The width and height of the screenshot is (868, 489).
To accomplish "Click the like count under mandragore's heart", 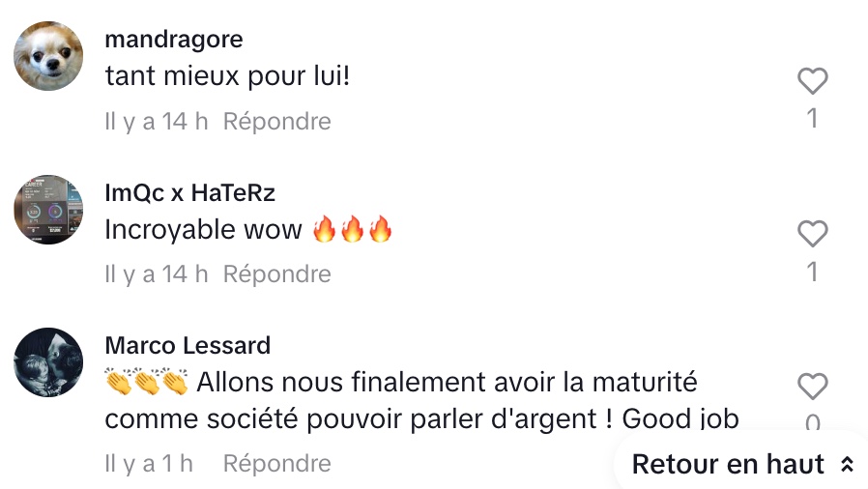I will (812, 118).
